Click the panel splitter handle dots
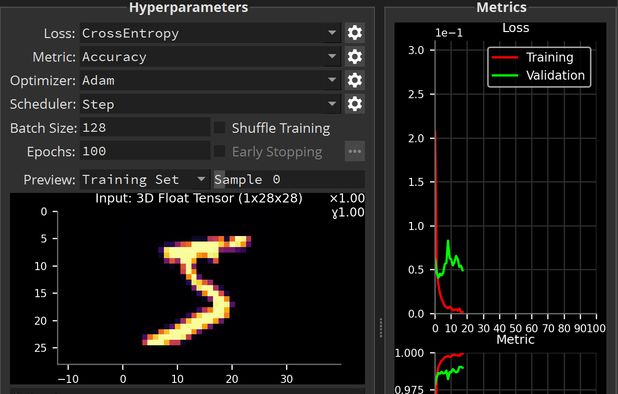 coord(381,328)
